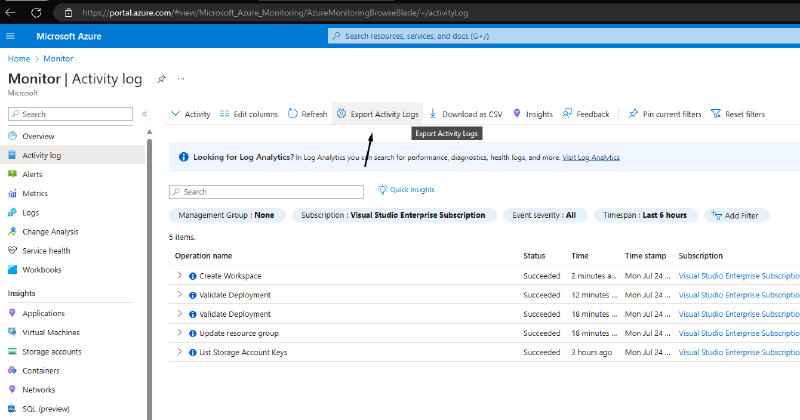Open Edit columns in toolbar
This screenshot has width=800, height=420.
click(x=225, y=114)
